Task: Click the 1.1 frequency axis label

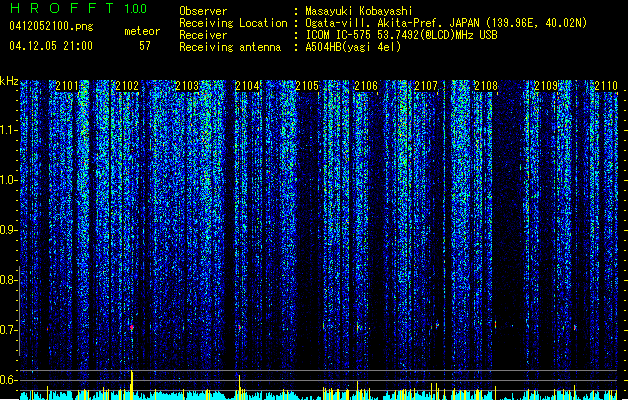Action: click(x=9, y=130)
